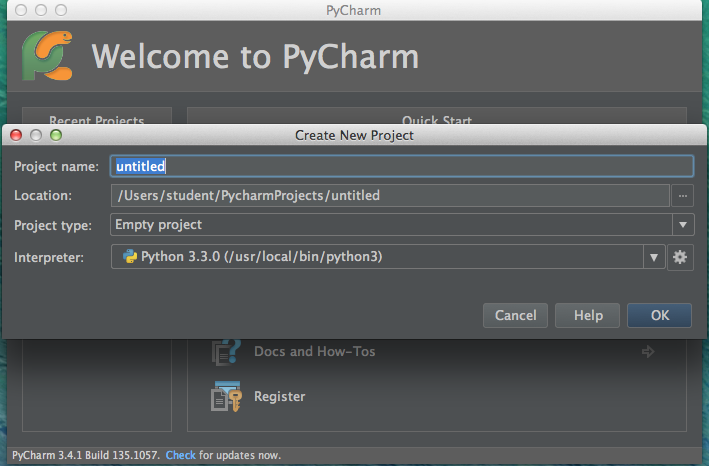Expand the Project type dropdown arrow
709x466 pixels.
click(683, 225)
